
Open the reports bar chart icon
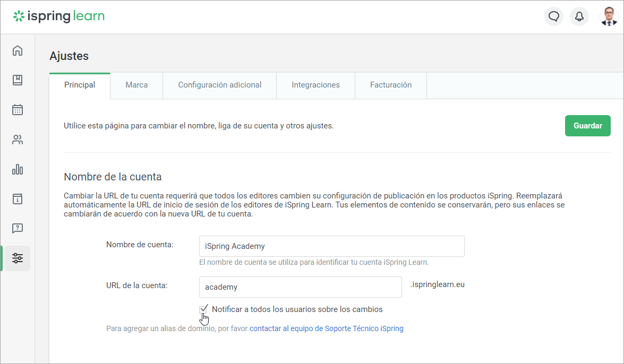pyautogui.click(x=18, y=169)
